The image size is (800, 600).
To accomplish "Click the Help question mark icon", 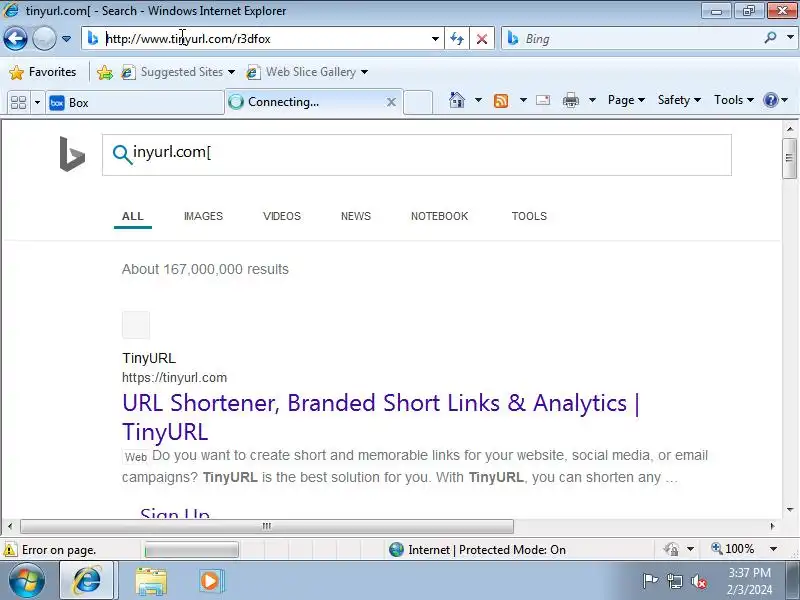I will click(x=770, y=100).
